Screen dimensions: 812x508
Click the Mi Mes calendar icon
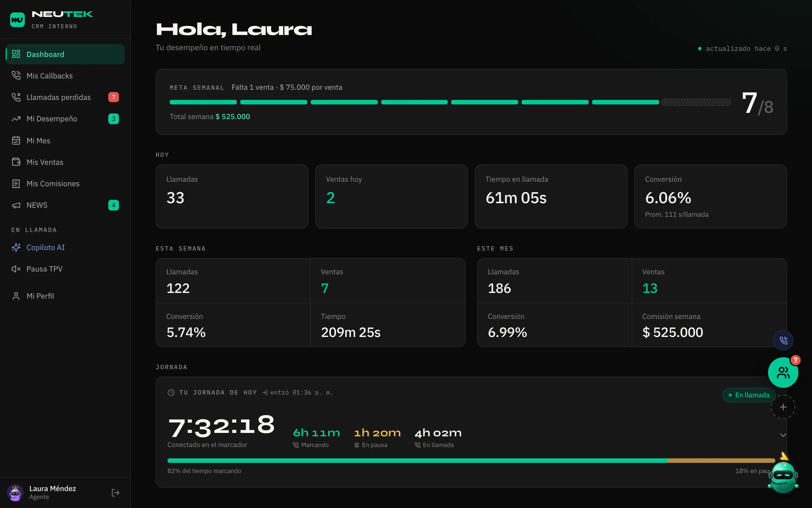16,141
